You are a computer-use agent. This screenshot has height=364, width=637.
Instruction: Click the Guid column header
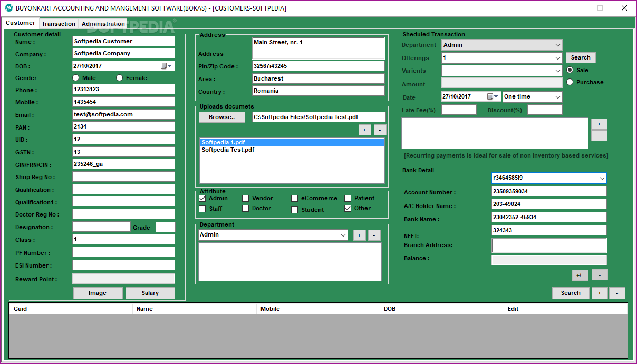click(71, 309)
